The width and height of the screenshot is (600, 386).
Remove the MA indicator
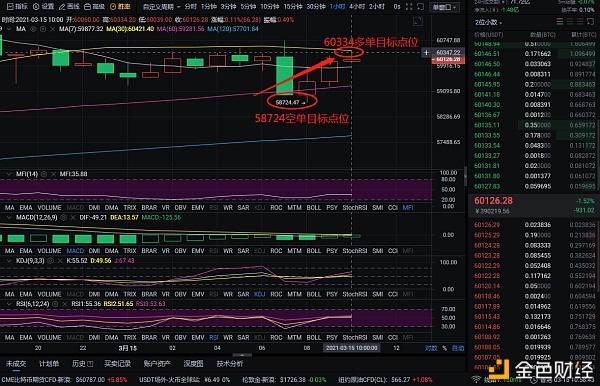click(52, 29)
